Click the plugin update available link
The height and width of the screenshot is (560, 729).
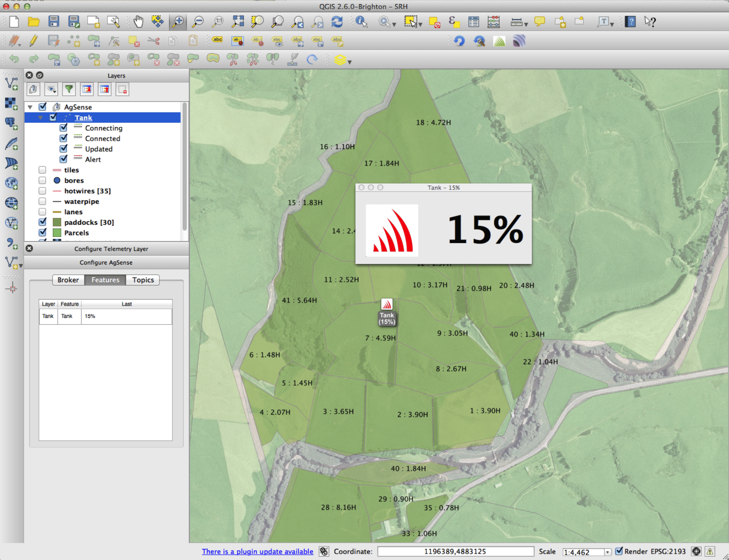click(258, 551)
